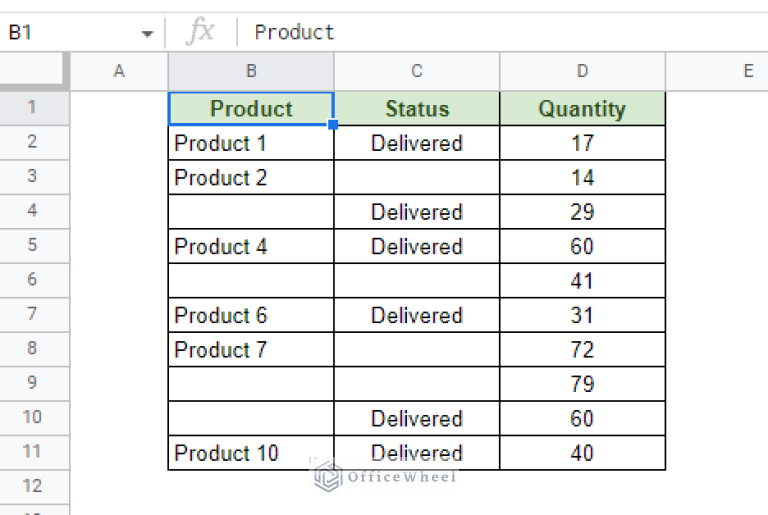
Task: Click the fx function icon
Action: coord(200,32)
